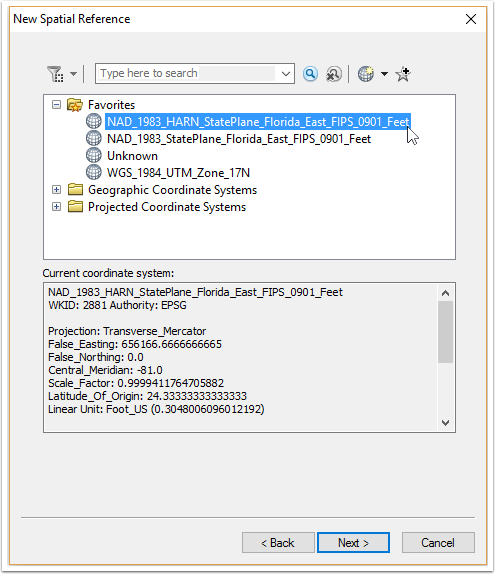This screenshot has width=495, height=574.
Task: Click the magnifier Search button
Action: click(x=310, y=74)
